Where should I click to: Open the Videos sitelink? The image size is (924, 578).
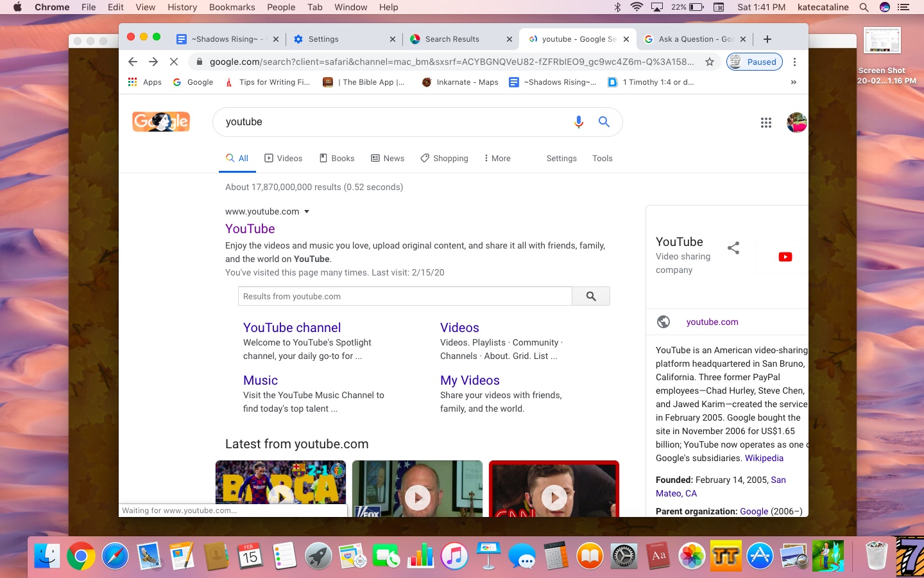pyautogui.click(x=459, y=328)
